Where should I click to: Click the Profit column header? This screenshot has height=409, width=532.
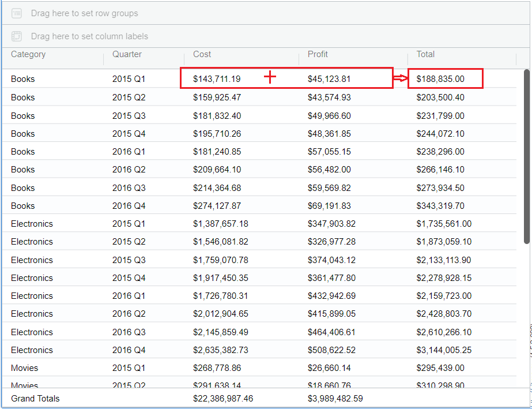(x=318, y=54)
